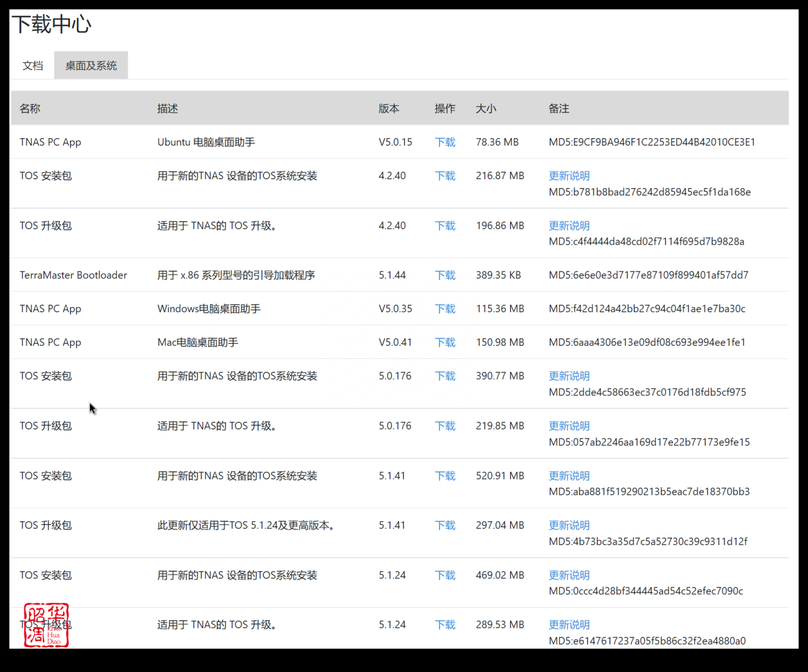The height and width of the screenshot is (672, 808).
Task: Download TOS 安装包 version 5.0.176
Action: 444,375
